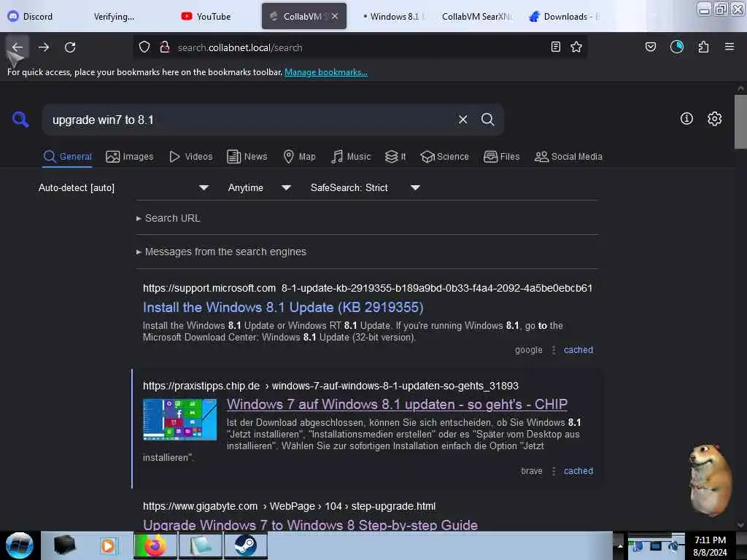Select the Images search category
Screen dimensions: 747x560
click(130, 157)
